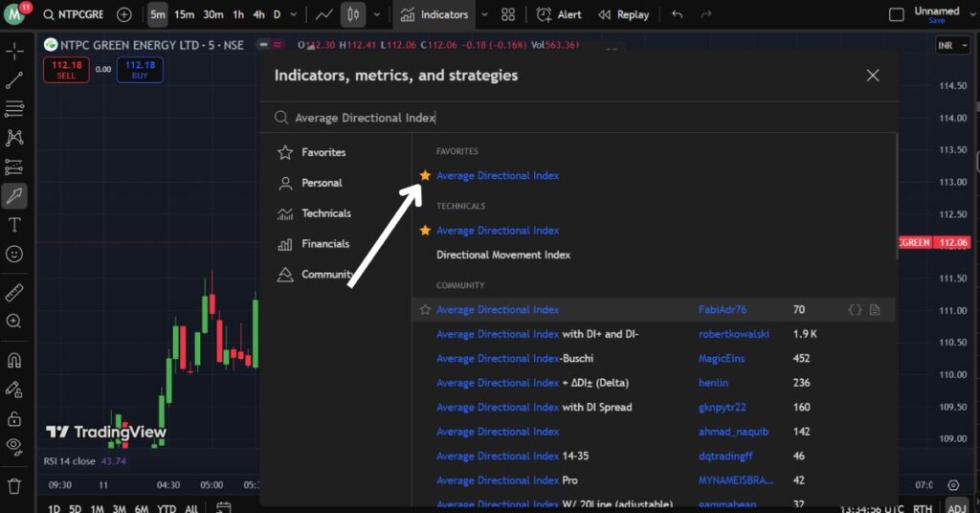Select the ruler measure tool

[x=14, y=292]
